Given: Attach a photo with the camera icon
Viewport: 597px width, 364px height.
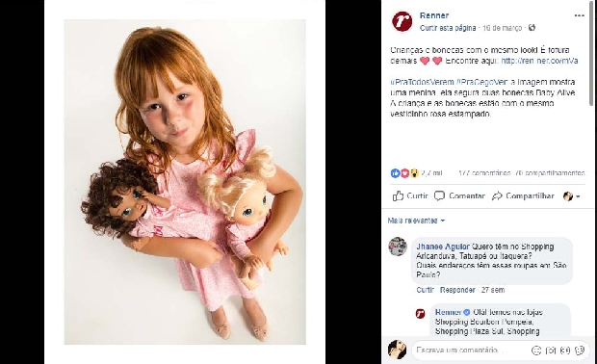Looking at the screenshot, I should [x=551, y=351].
